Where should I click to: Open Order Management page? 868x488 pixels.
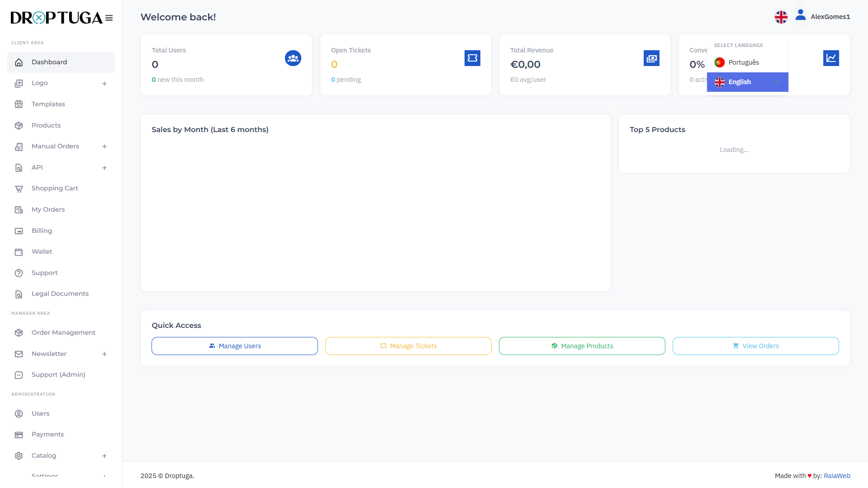tap(61, 332)
